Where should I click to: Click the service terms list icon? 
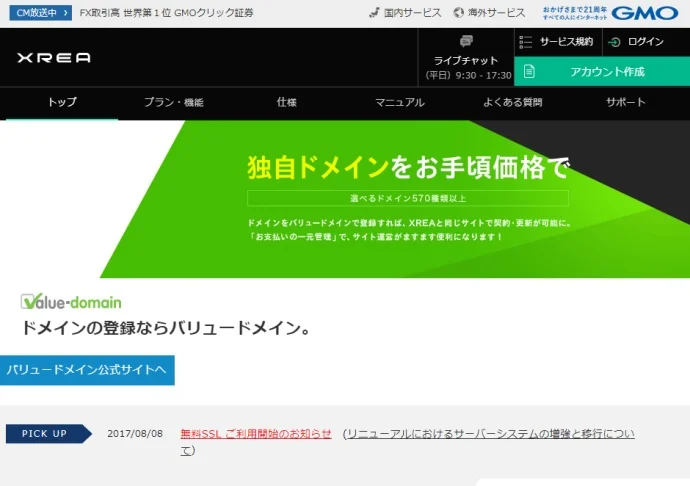coord(525,42)
